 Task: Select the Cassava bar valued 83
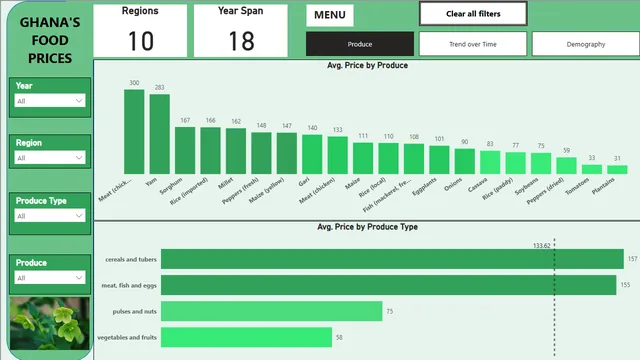tap(490, 162)
